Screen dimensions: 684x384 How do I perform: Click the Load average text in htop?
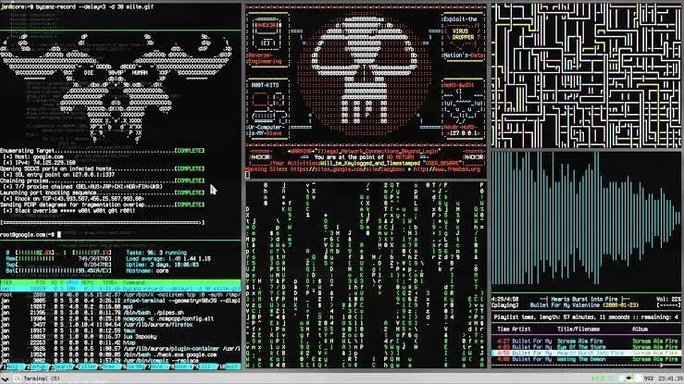pos(168,259)
